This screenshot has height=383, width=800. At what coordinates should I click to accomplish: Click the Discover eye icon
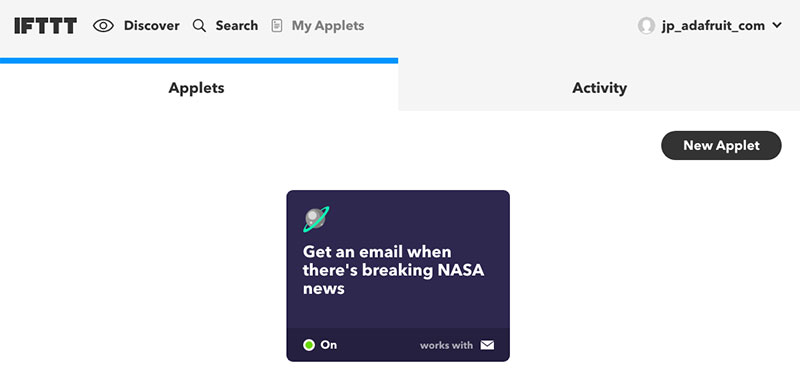click(x=103, y=25)
